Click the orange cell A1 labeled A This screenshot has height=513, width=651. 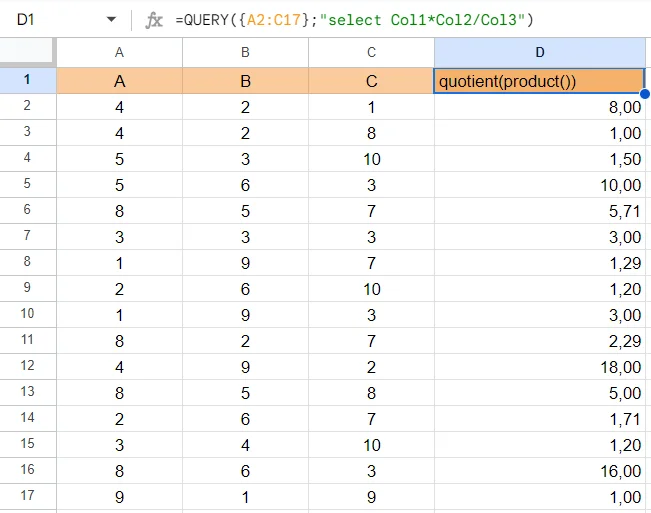(x=119, y=81)
